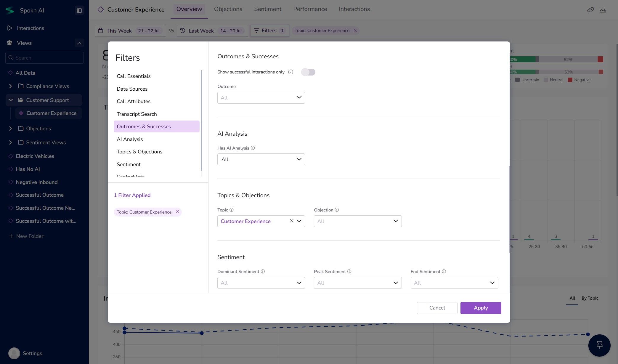The width and height of the screenshot is (618, 364).
Task: Remove Topic chip under 1 Filter Applied
Action: click(177, 212)
